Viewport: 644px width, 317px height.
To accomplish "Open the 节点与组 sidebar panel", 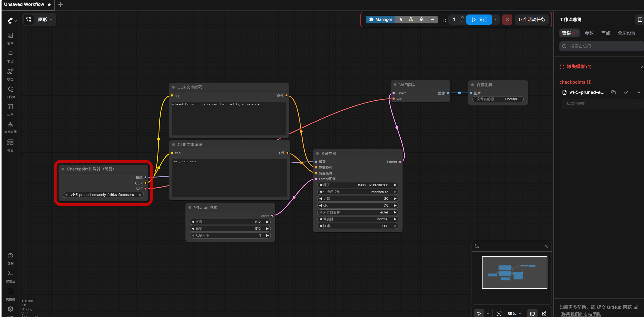I will pos(10,127).
